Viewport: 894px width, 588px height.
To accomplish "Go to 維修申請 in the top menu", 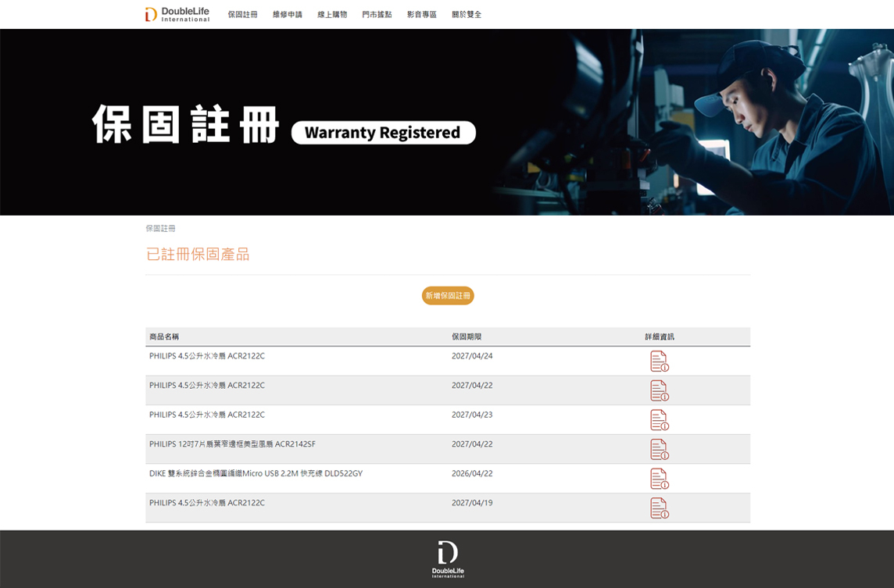I will pyautogui.click(x=287, y=15).
